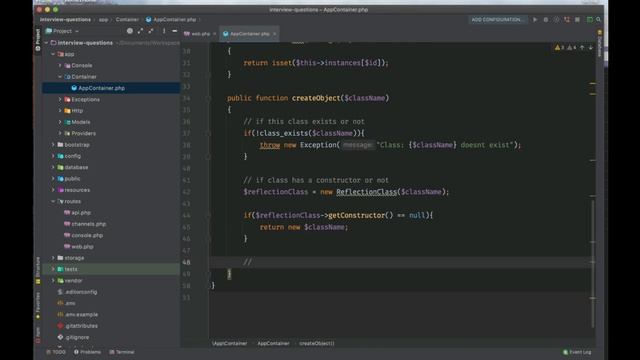640x360 pixels.
Task: Click the Add Configuration button
Action: [497, 20]
